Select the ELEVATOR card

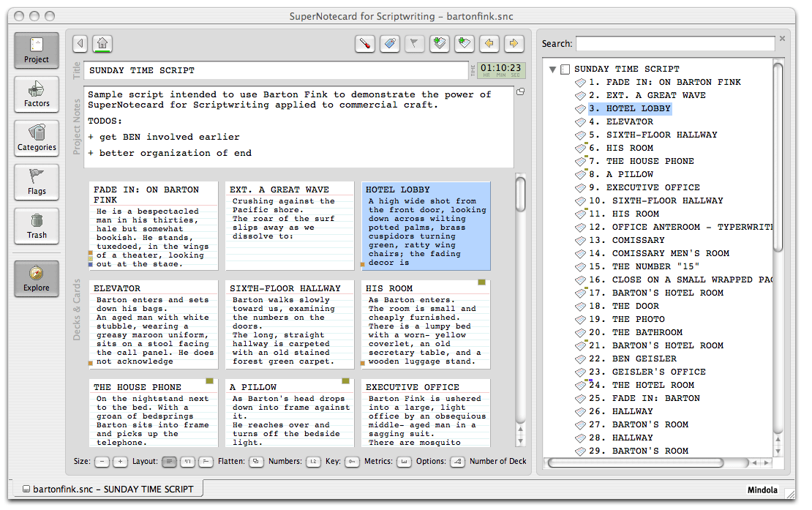tap(154, 325)
